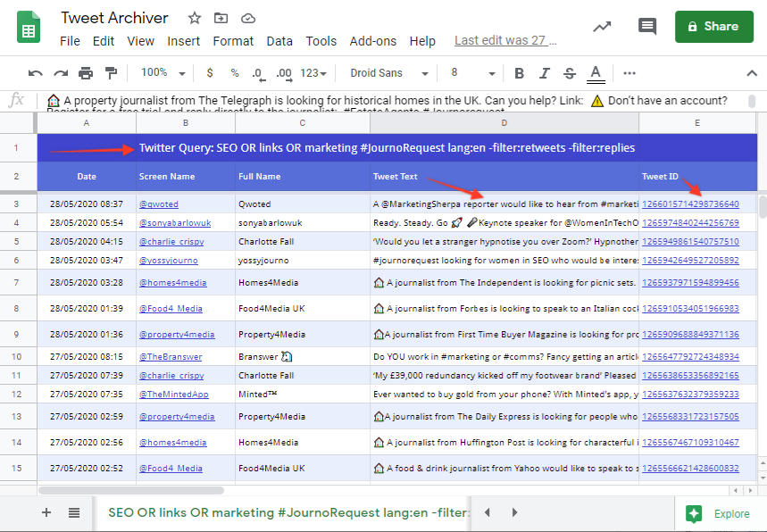The width and height of the screenshot is (767, 532).
Task: Toggle strikethrough formatting
Action: pos(570,73)
